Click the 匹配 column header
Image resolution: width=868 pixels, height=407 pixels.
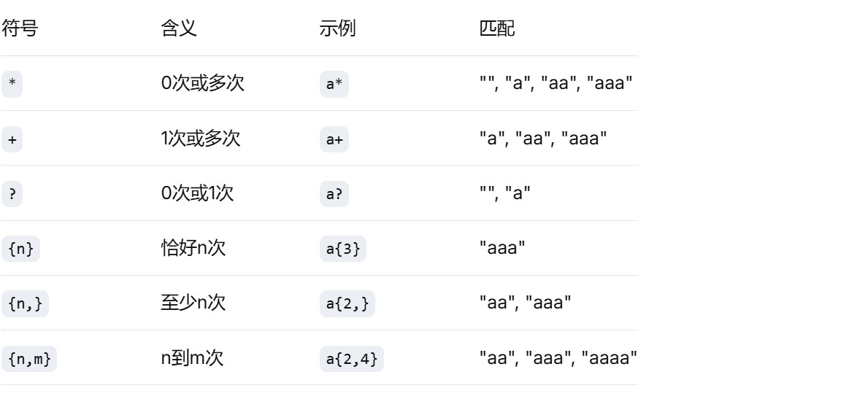(496, 29)
